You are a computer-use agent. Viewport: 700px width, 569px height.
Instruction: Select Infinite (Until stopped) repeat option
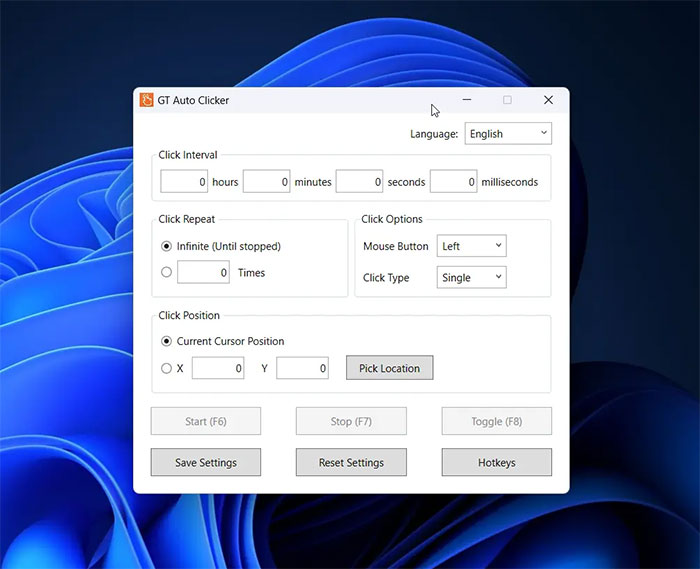[x=167, y=246]
